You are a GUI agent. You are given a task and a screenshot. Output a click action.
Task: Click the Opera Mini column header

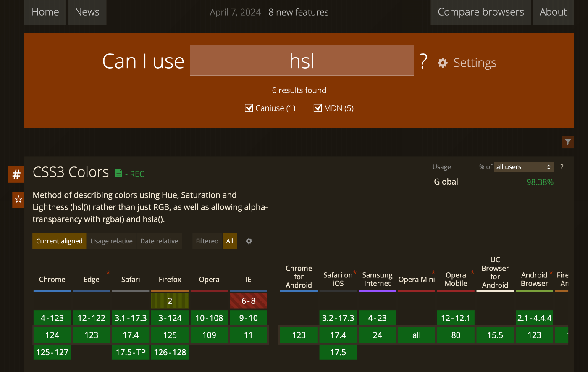pos(417,280)
